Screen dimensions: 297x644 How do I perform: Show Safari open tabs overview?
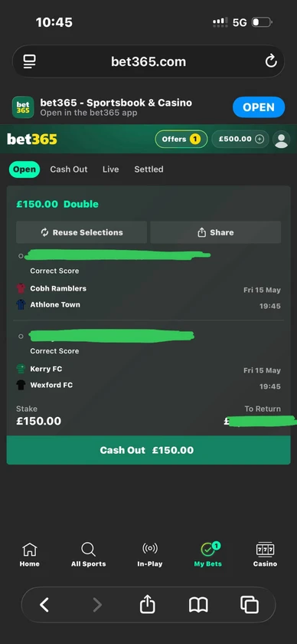(250, 605)
